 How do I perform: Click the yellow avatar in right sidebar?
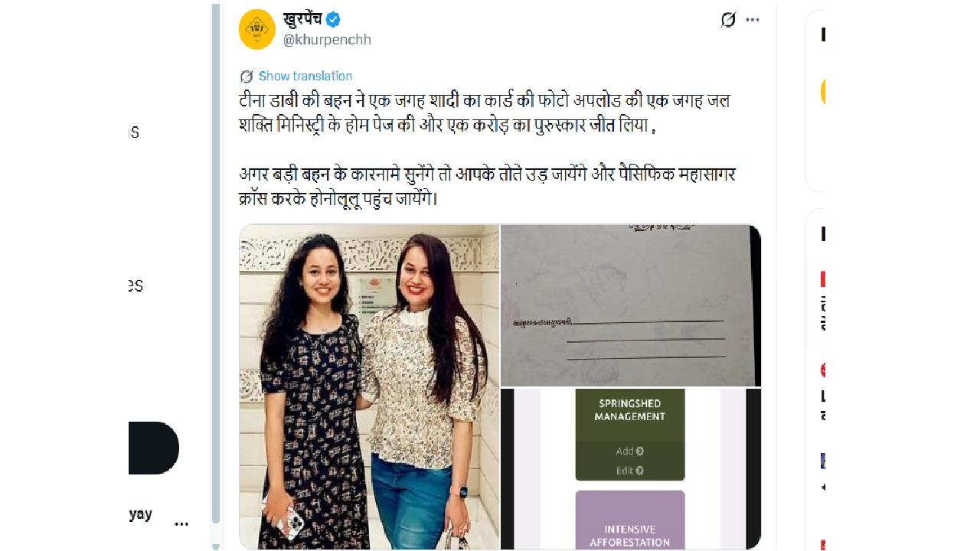[823, 92]
